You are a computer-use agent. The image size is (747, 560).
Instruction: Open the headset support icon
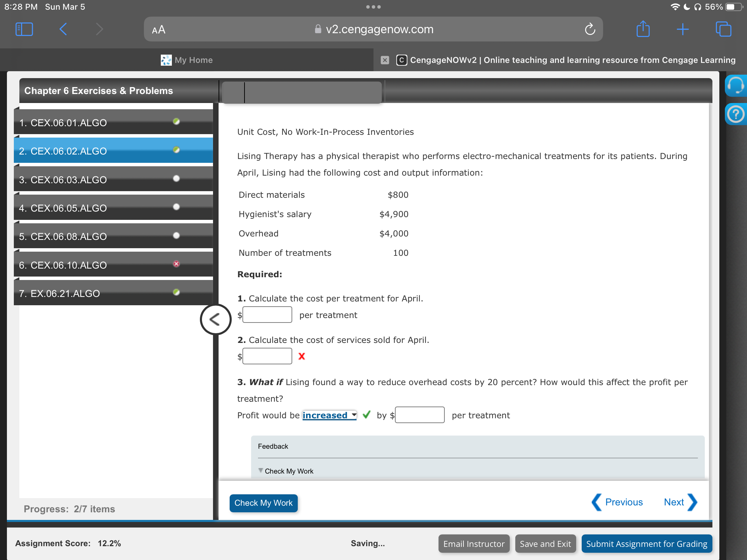[735, 85]
